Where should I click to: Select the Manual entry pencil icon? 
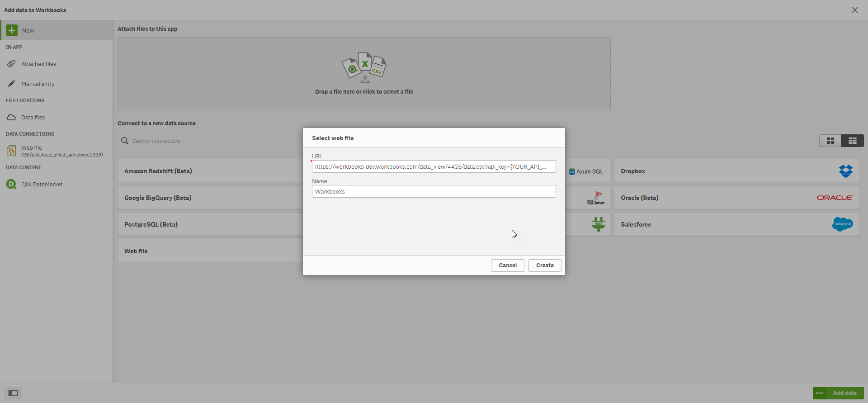click(x=11, y=84)
